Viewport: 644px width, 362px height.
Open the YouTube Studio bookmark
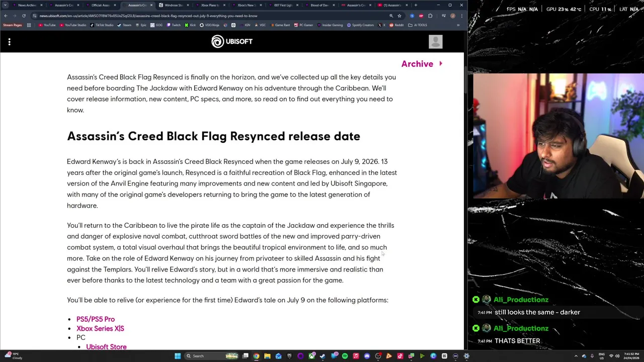(73, 25)
